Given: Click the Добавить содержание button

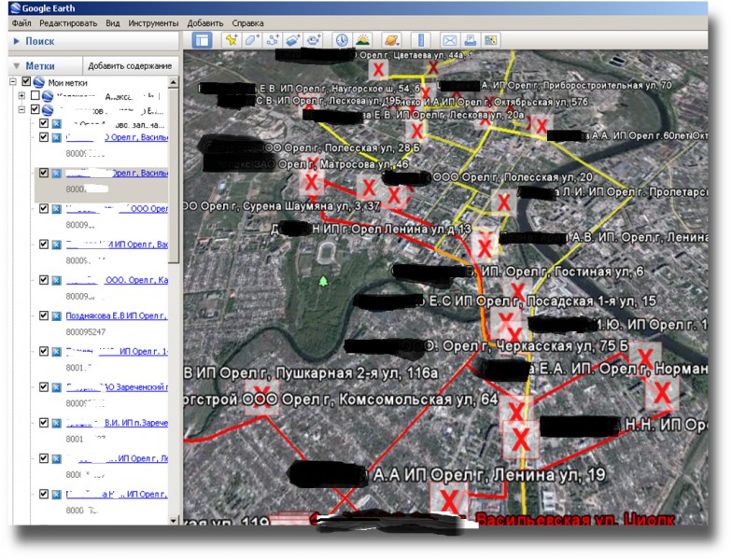Looking at the screenshot, I should pyautogui.click(x=130, y=65).
